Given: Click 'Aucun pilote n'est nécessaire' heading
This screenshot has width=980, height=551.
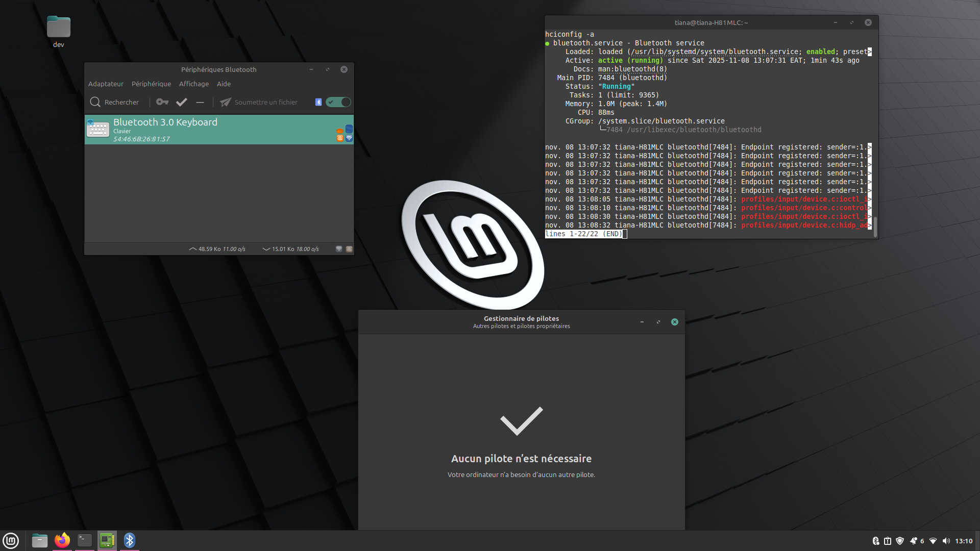Looking at the screenshot, I should [521, 459].
